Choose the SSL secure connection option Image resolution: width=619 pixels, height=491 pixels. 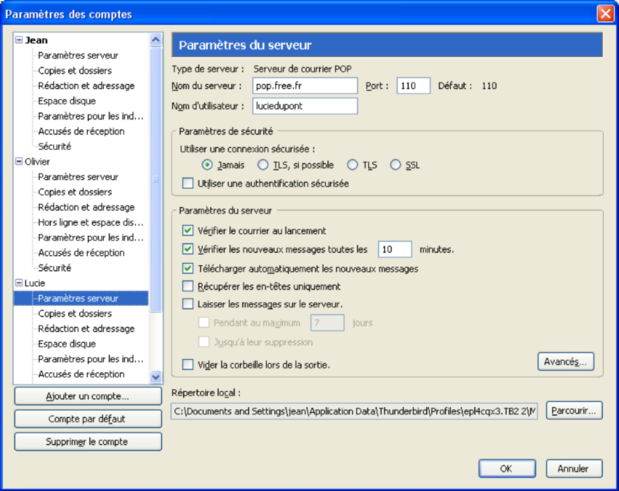point(396,165)
